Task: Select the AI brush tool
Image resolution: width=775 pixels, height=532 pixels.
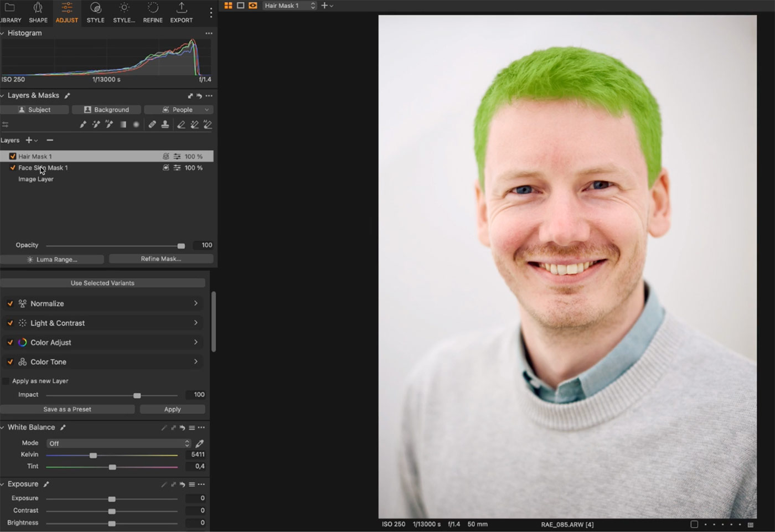Action: tap(110, 125)
